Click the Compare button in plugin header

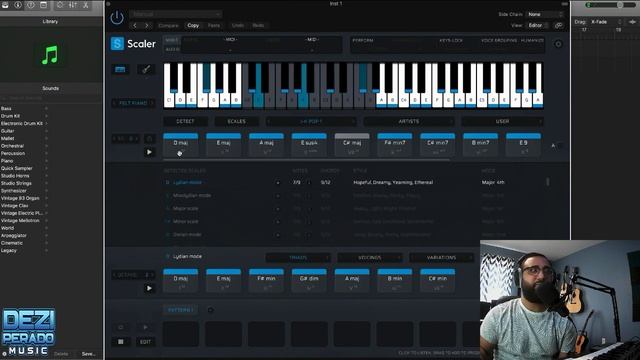coord(168,25)
